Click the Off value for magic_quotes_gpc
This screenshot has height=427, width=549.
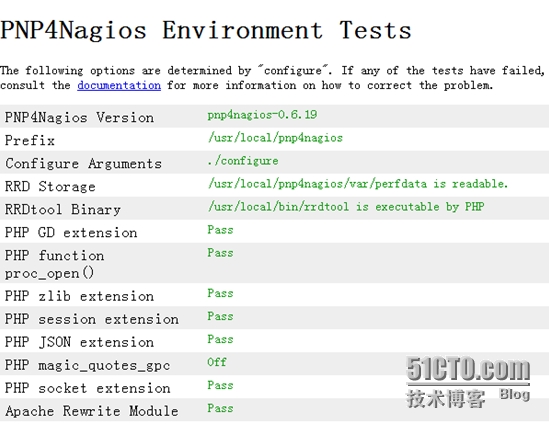(217, 362)
